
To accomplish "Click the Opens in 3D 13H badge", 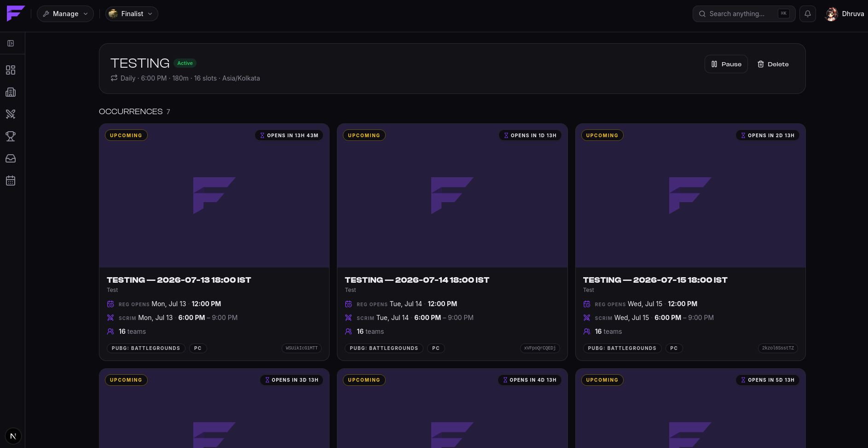I will (291, 380).
